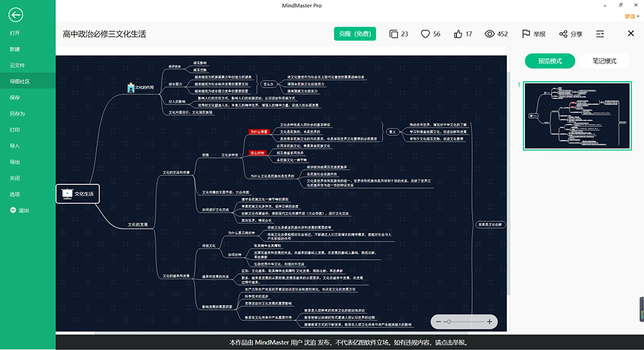The width and height of the screenshot is (644, 350).
Task: Click the clone count copy icon
Action: [x=393, y=34]
